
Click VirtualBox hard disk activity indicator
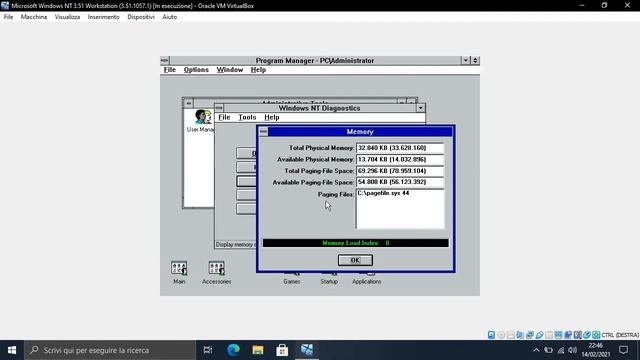[x=491, y=335]
